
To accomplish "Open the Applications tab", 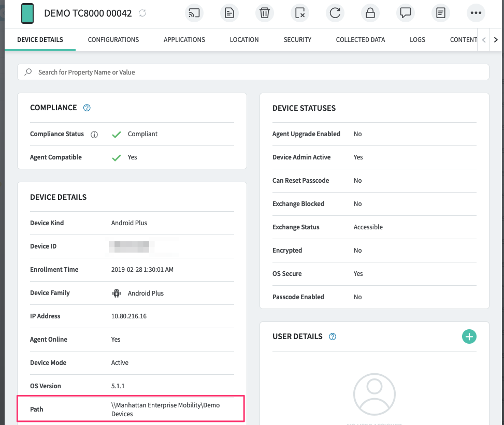I will pos(184,40).
